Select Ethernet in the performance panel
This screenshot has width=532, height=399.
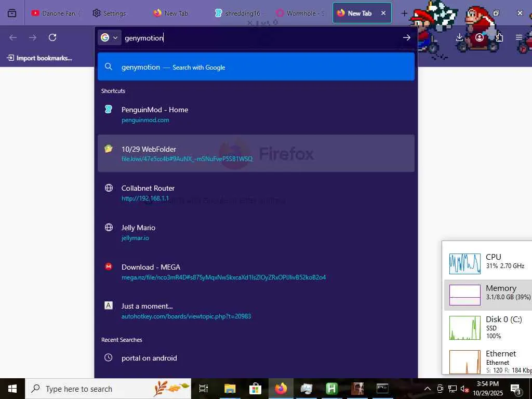(x=488, y=361)
